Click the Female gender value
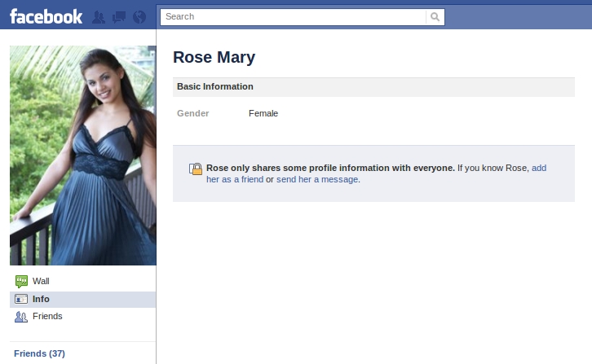592x364 pixels. (263, 113)
